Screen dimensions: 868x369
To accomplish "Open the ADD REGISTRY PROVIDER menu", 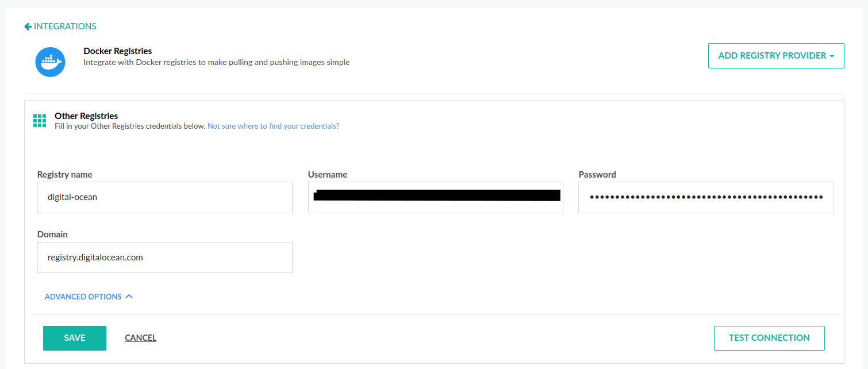I will tap(771, 56).
